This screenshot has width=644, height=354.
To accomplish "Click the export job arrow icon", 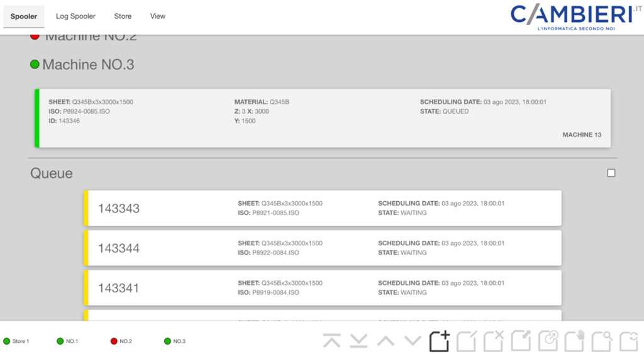I will click(521, 341).
